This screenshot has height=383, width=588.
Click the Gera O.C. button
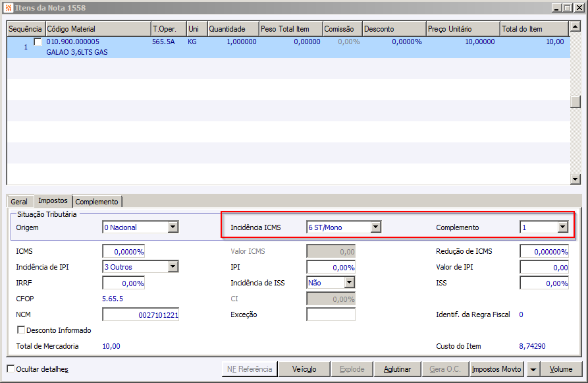(x=445, y=369)
